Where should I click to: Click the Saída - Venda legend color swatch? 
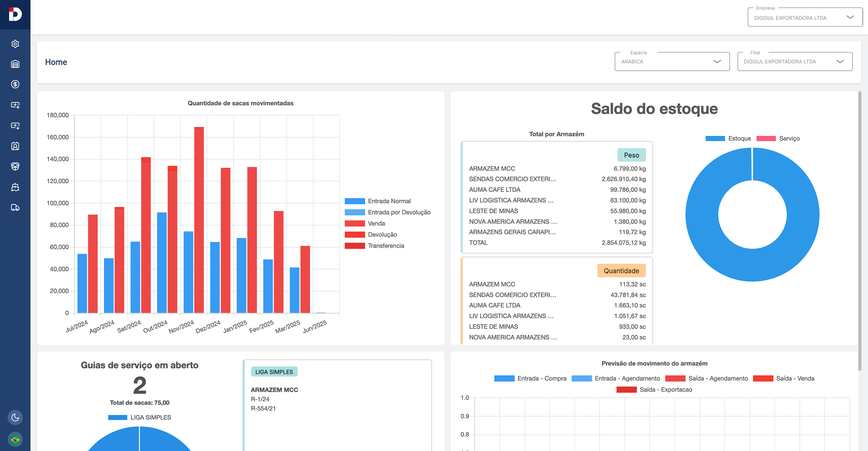coord(763,378)
